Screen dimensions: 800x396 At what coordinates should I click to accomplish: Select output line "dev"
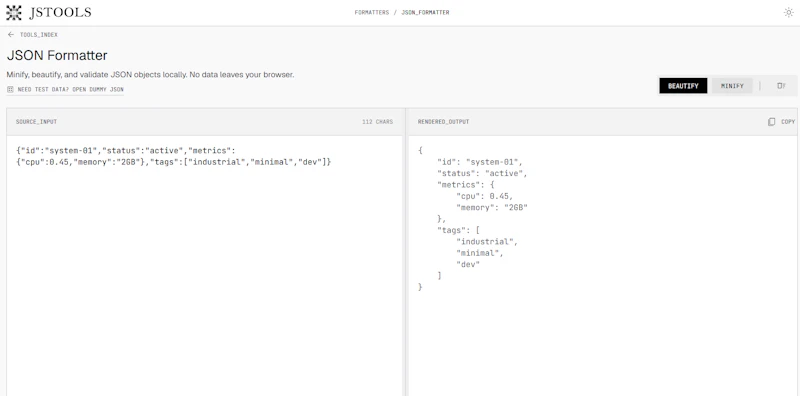point(468,264)
